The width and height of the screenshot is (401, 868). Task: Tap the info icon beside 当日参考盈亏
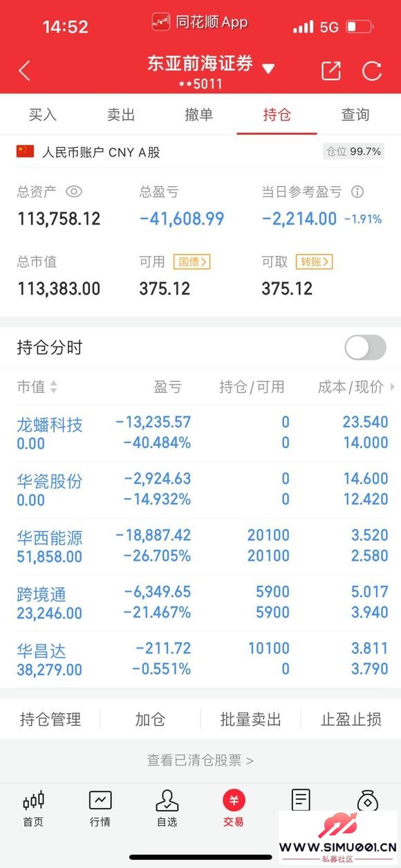357,192
